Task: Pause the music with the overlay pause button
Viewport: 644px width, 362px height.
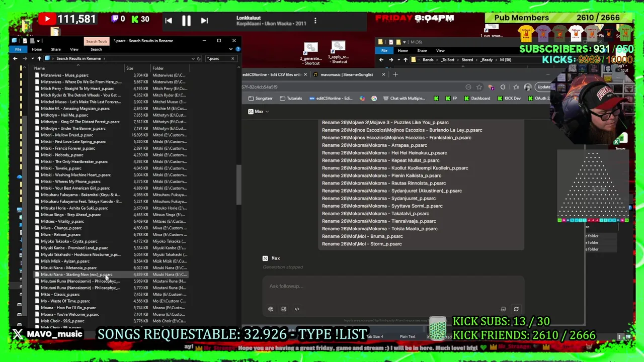Action: pyautogui.click(x=186, y=21)
